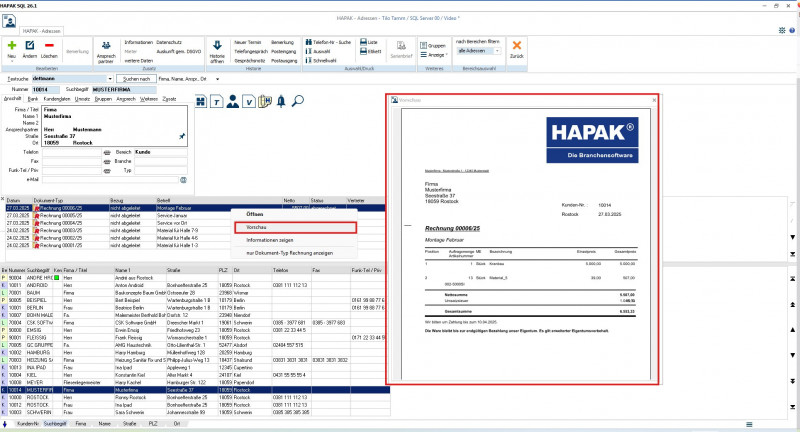Click the green plus Neu icon
800x432 pixels.
[12, 45]
